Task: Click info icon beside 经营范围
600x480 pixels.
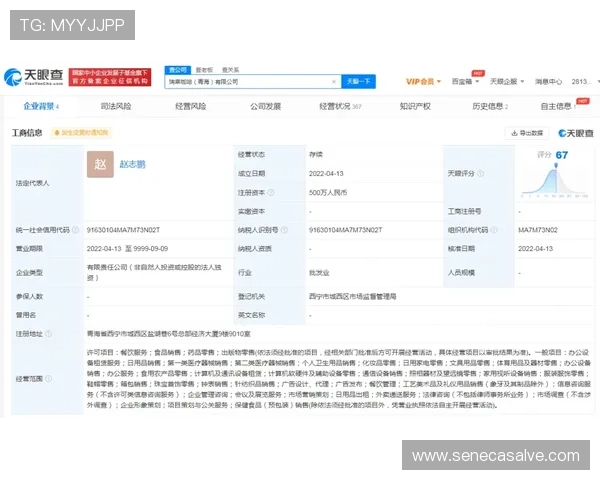Action: 49,379
